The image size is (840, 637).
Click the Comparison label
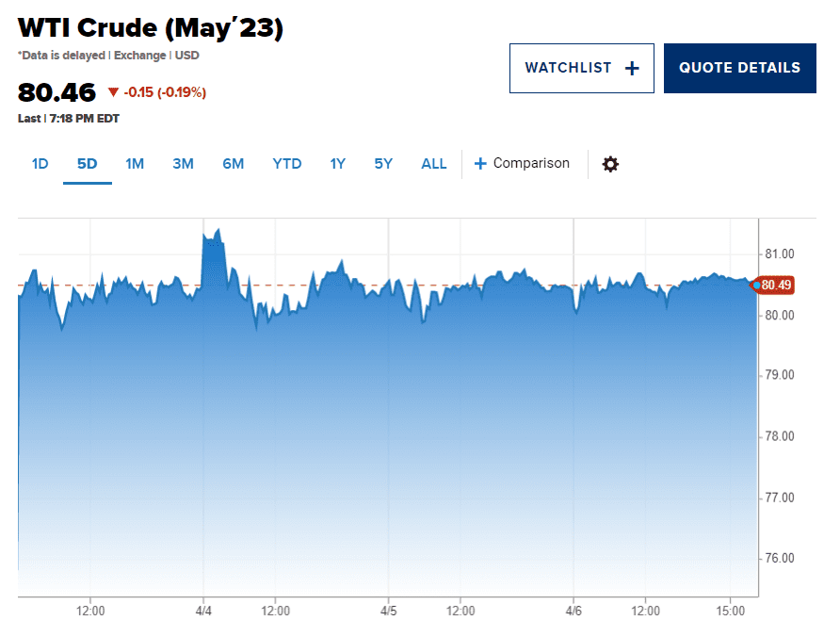point(531,164)
